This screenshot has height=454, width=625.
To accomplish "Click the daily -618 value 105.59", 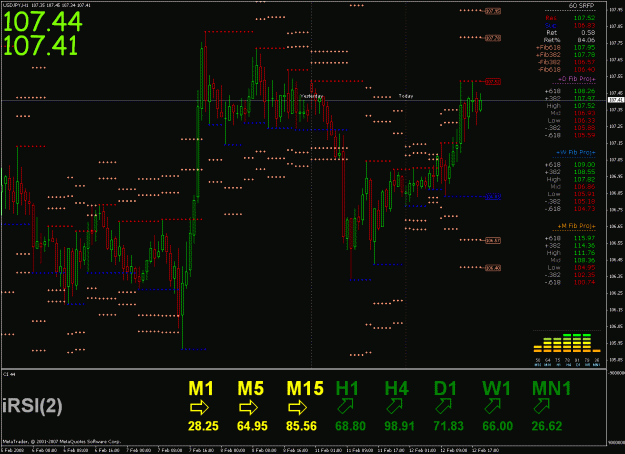I will pos(584,135).
